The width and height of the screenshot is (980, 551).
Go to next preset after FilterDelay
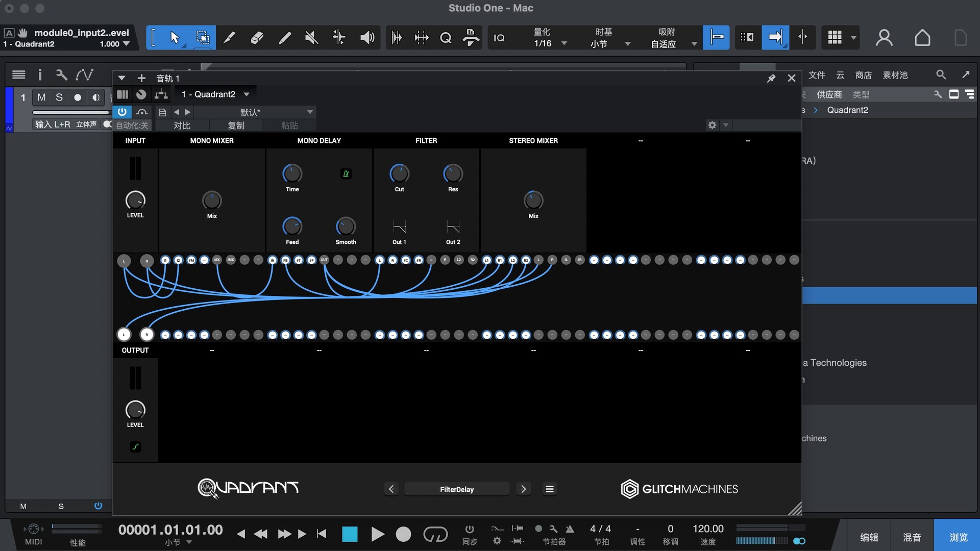pos(523,489)
